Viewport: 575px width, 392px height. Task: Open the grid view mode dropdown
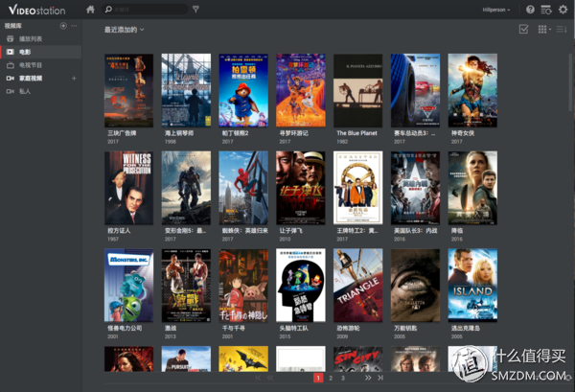543,30
